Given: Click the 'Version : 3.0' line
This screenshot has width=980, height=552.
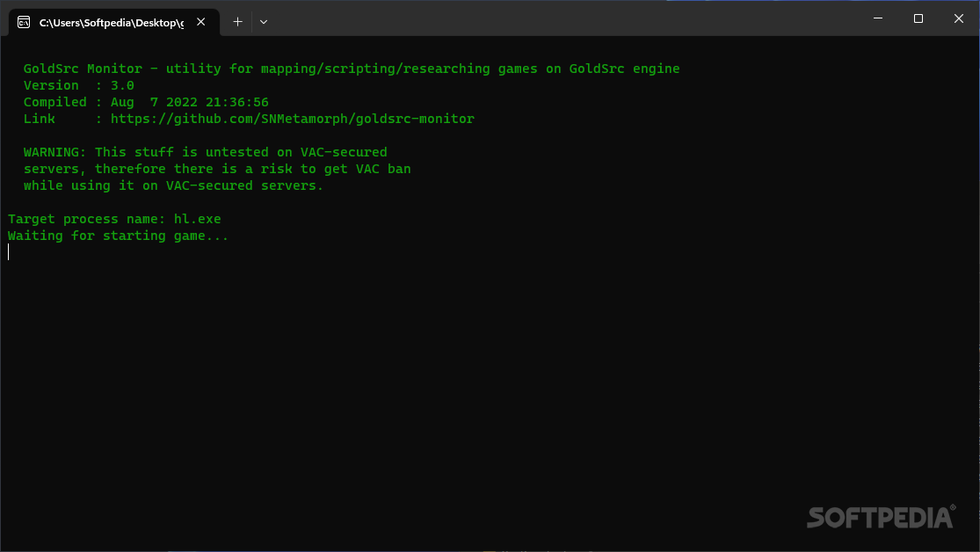Looking at the screenshot, I should pos(79,85).
